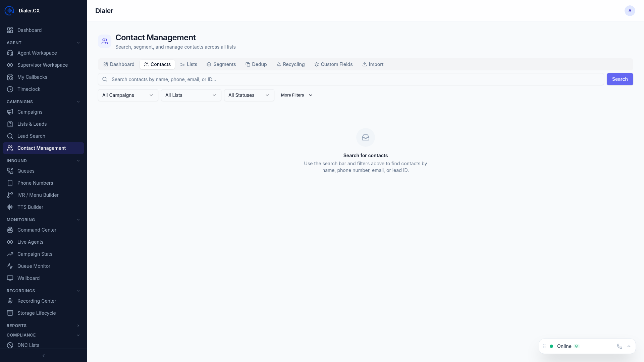Screen dimensions: 644x362
Task: Open the TTS Builder waveform icon
Action: coord(10,207)
